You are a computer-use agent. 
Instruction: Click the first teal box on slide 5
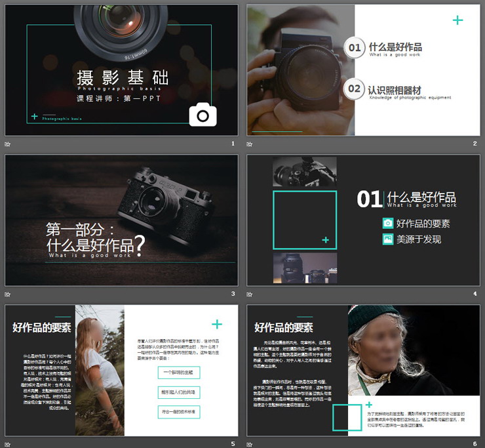pos(179,373)
